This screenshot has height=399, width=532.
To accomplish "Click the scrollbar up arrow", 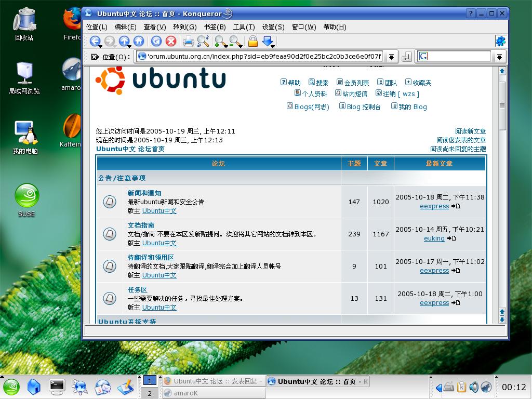I will 502,71.
